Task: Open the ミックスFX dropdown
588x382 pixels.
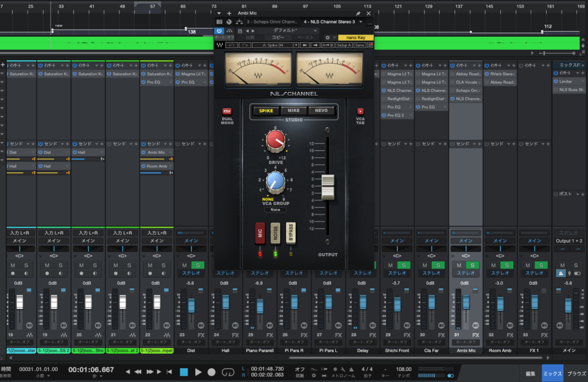Action: (570, 65)
